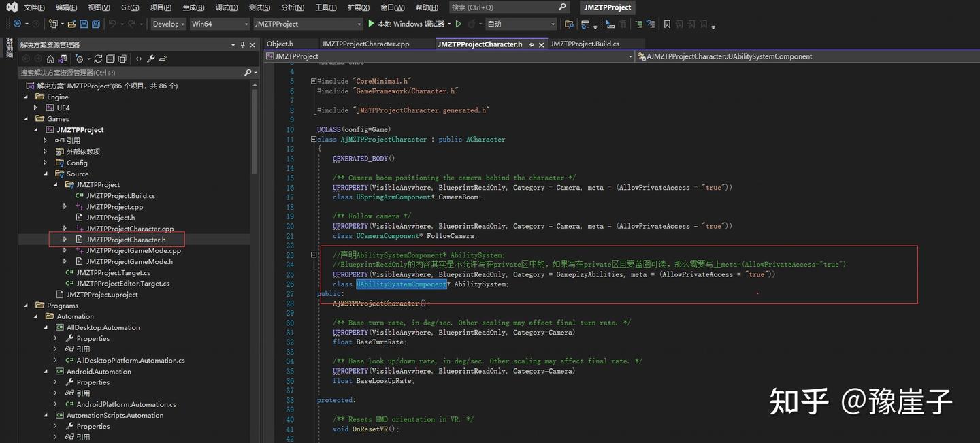980x443 pixels.
Task: Open the 工具(T) menu
Action: tap(327, 7)
